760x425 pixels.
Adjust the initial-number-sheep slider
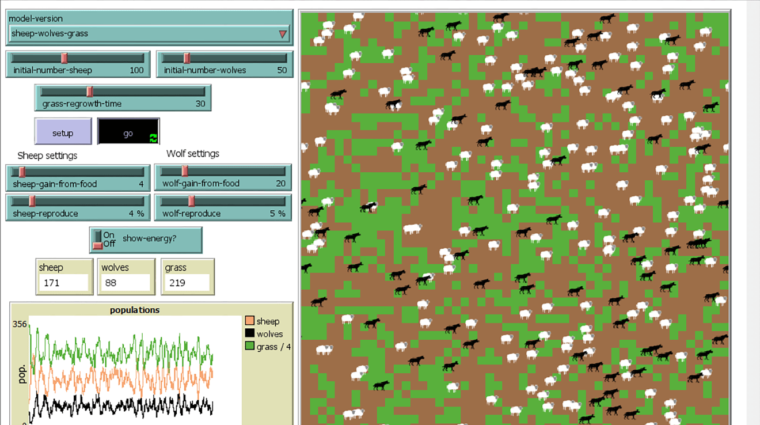pyautogui.click(x=78, y=64)
